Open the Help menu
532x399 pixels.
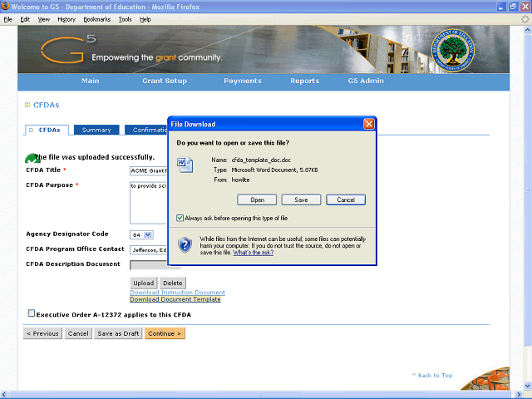(x=145, y=19)
